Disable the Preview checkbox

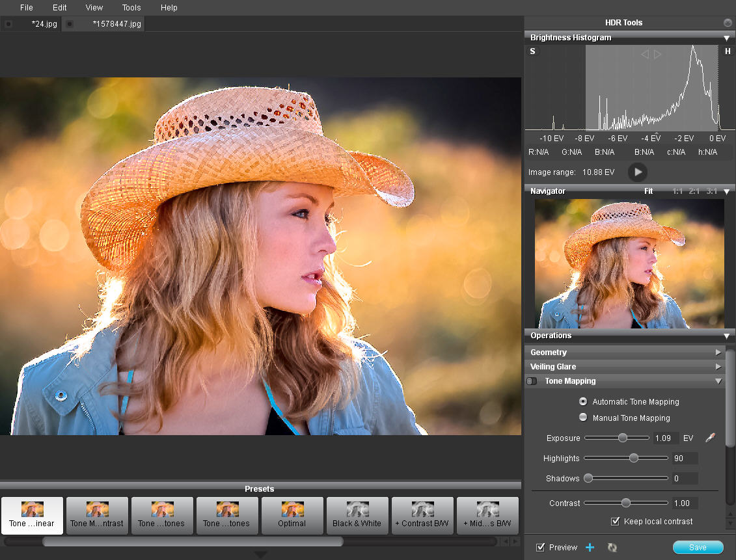coord(540,548)
